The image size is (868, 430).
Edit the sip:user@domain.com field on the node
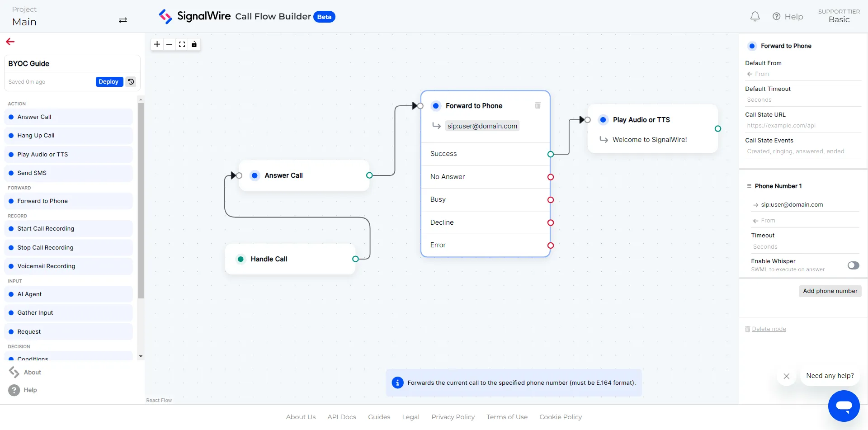tap(482, 126)
